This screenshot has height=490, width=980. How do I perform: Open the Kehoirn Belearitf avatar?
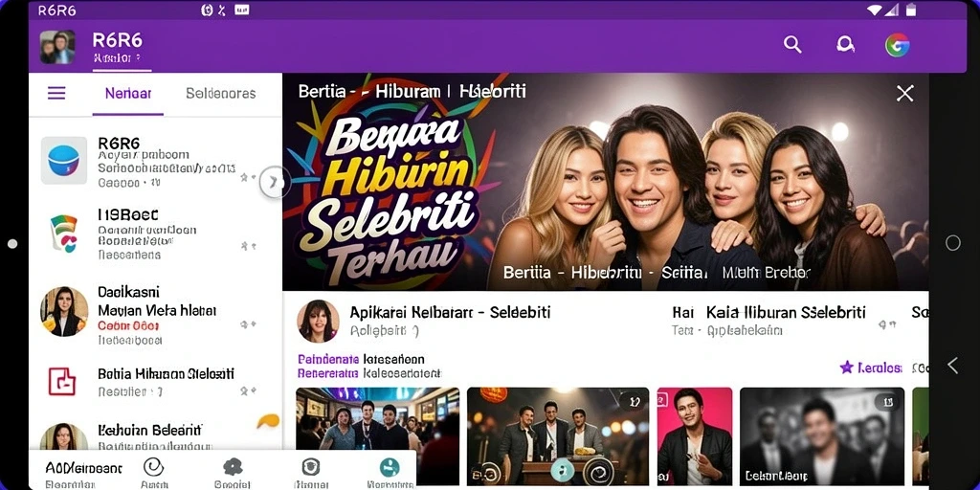[x=64, y=436]
